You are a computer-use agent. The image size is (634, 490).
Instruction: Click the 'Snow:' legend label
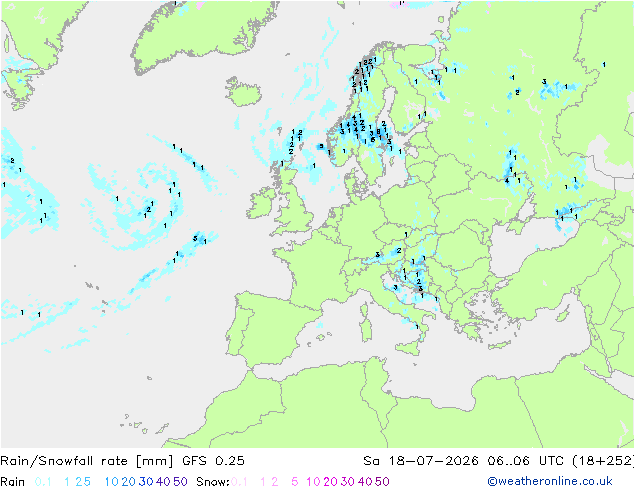pos(213,482)
